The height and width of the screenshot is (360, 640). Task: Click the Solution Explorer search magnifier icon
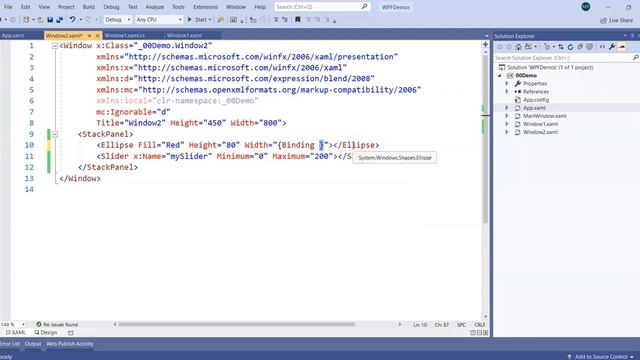click(636, 58)
